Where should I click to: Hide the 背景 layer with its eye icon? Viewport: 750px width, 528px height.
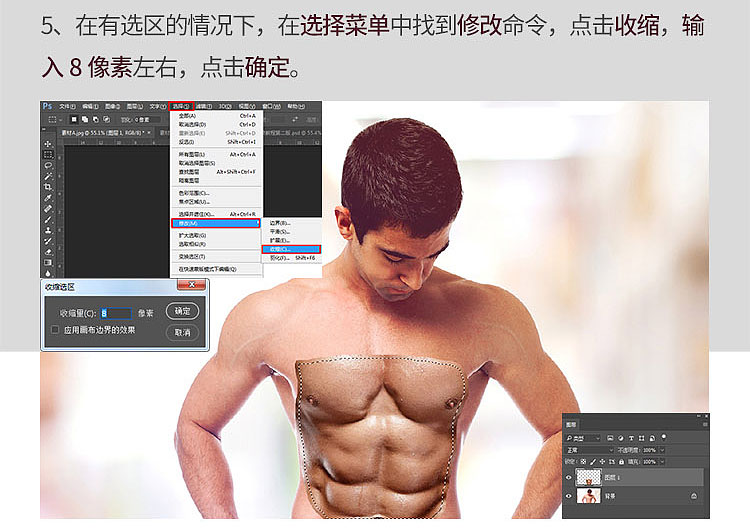569,496
